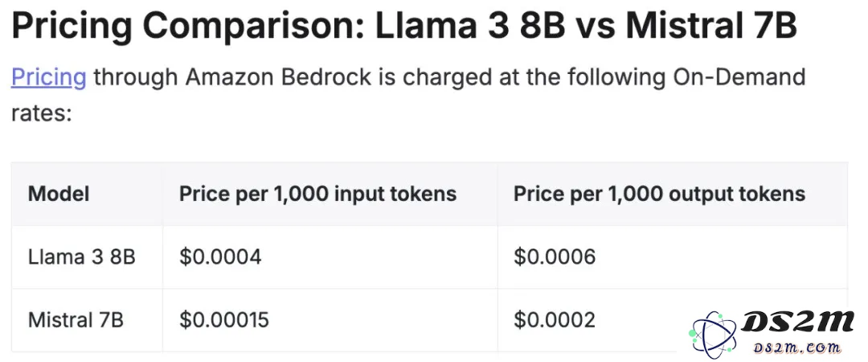Click the $0.0006 output price cell
The width and height of the screenshot is (868, 362).
tap(555, 257)
